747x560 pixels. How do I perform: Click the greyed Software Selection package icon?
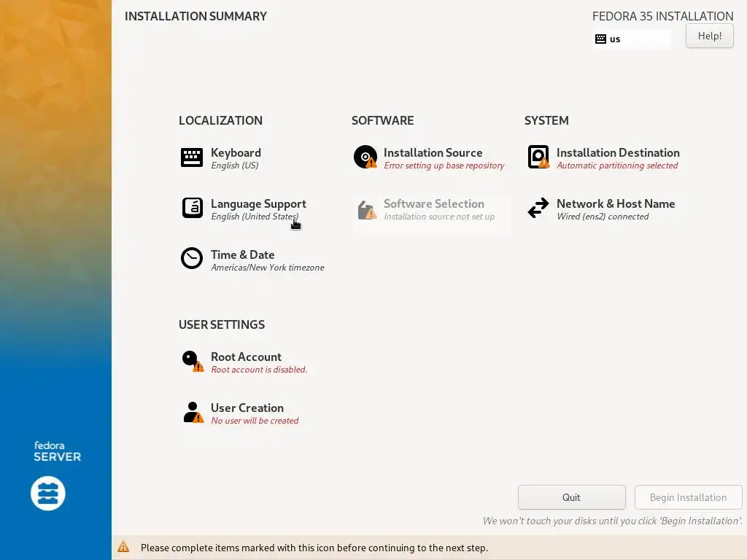pyautogui.click(x=367, y=209)
